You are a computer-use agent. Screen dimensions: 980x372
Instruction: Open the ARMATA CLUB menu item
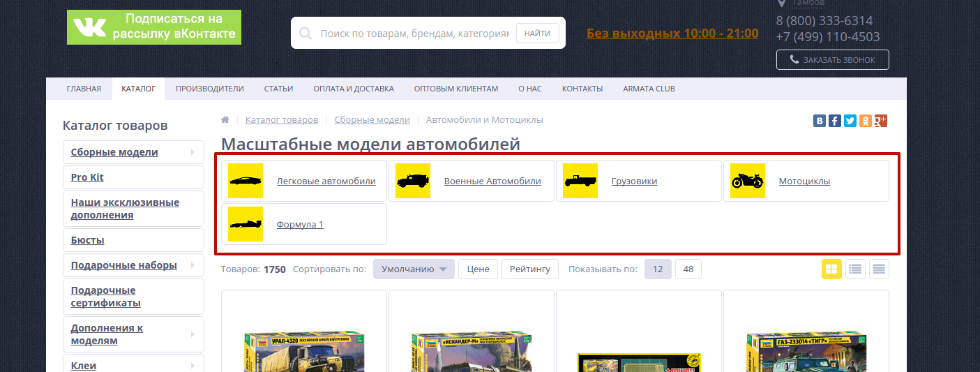pyautogui.click(x=649, y=89)
